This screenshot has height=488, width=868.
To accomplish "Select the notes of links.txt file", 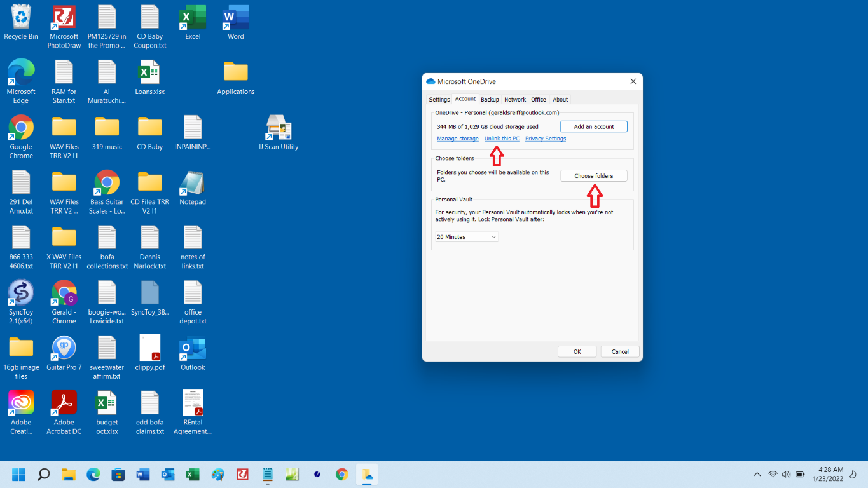I will tap(193, 248).
